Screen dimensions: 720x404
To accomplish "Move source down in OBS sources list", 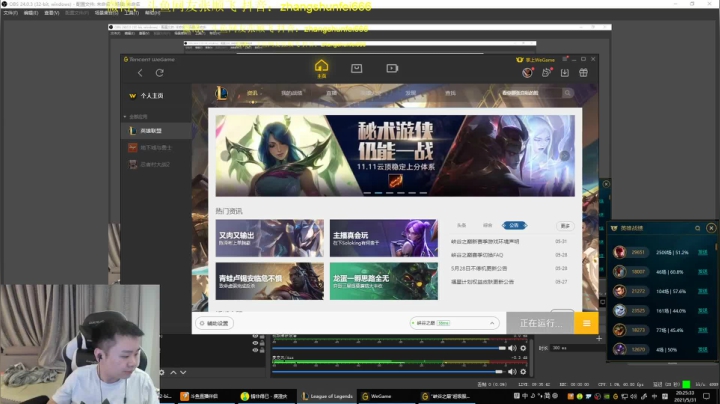I will click(183, 372).
